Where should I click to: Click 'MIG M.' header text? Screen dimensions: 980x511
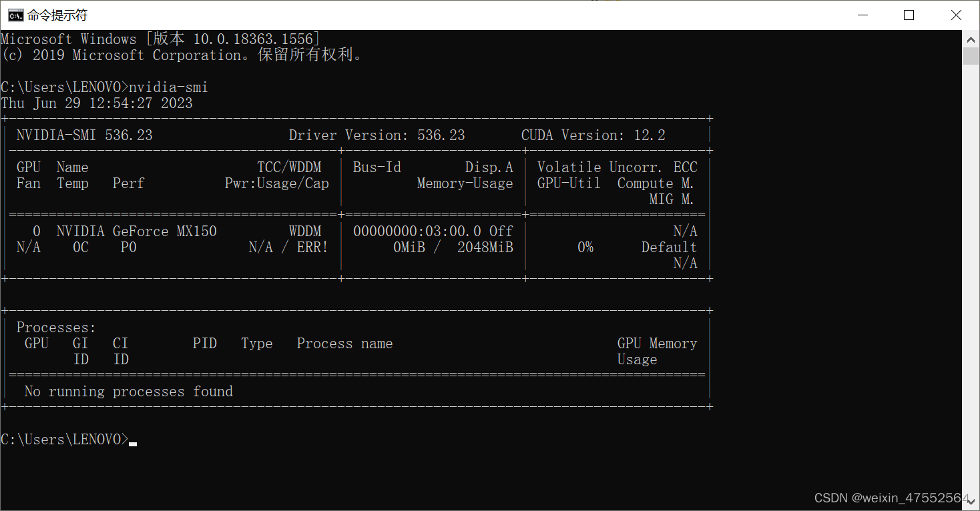pos(672,199)
